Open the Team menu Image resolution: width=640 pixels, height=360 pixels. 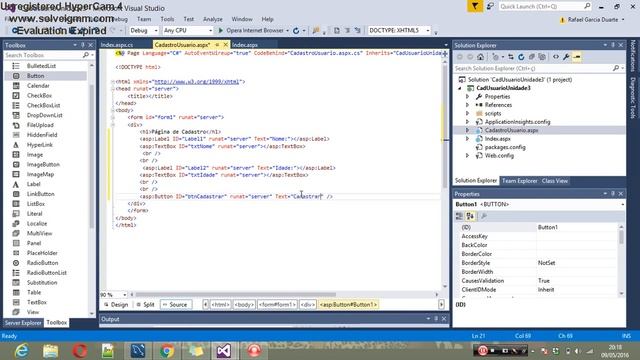pos(144,19)
